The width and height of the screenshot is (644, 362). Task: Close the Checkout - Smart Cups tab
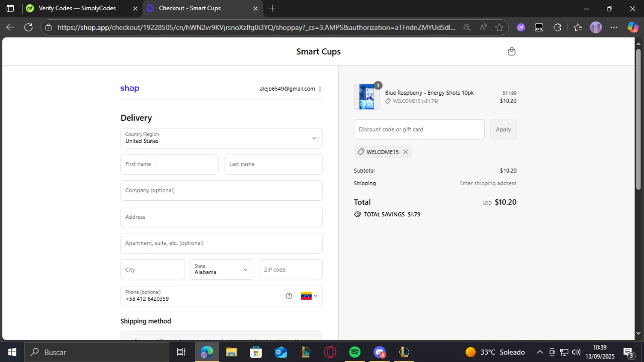(x=255, y=9)
